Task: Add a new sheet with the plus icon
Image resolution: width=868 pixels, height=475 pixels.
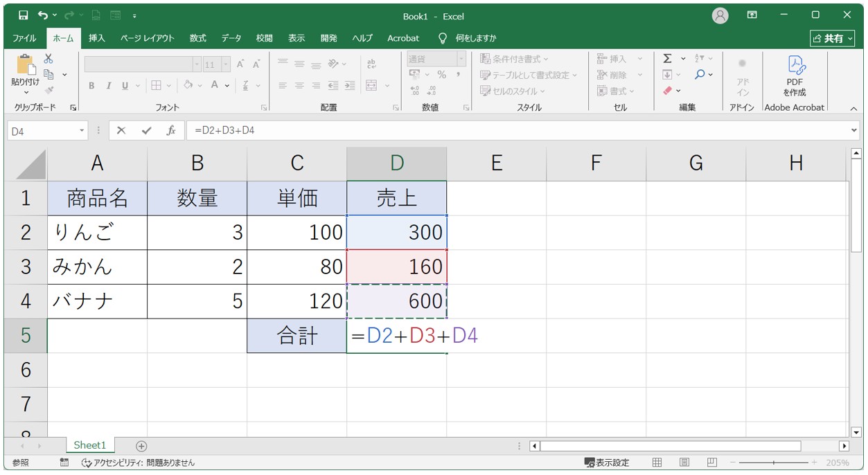Action: (x=141, y=446)
